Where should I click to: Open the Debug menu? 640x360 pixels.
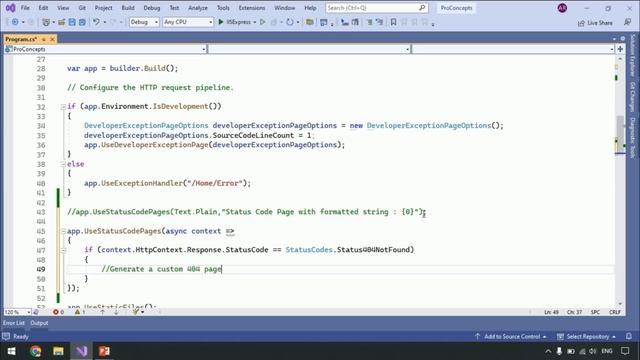click(152, 8)
